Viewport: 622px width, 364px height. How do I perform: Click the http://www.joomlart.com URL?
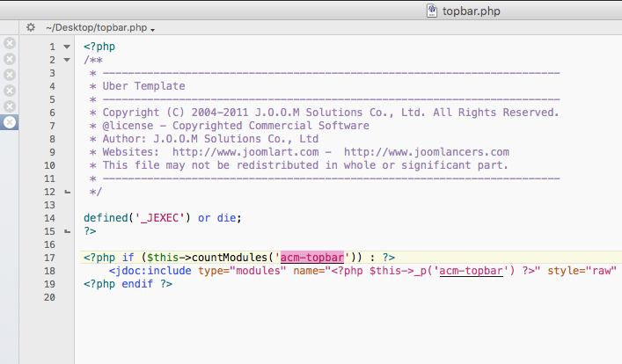point(245,152)
